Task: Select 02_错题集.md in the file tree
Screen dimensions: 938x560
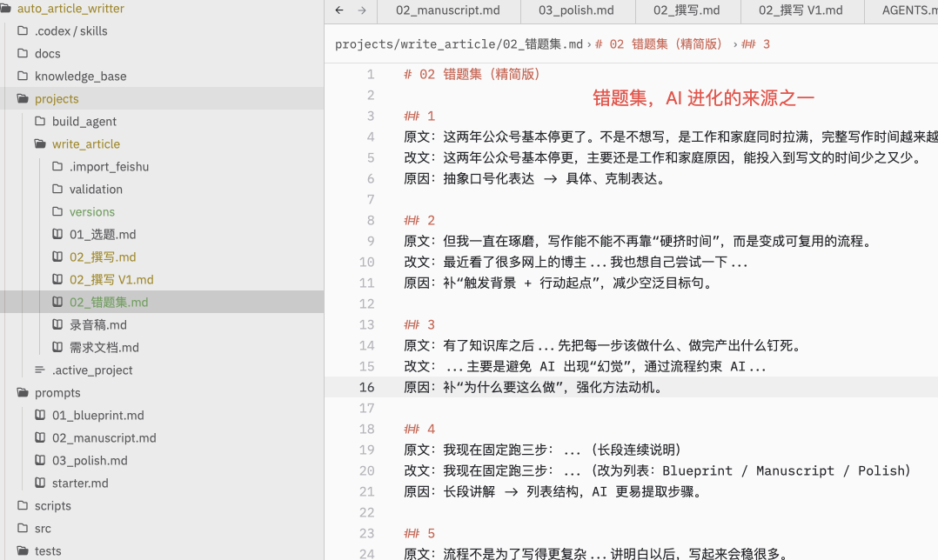Action: [x=109, y=303]
